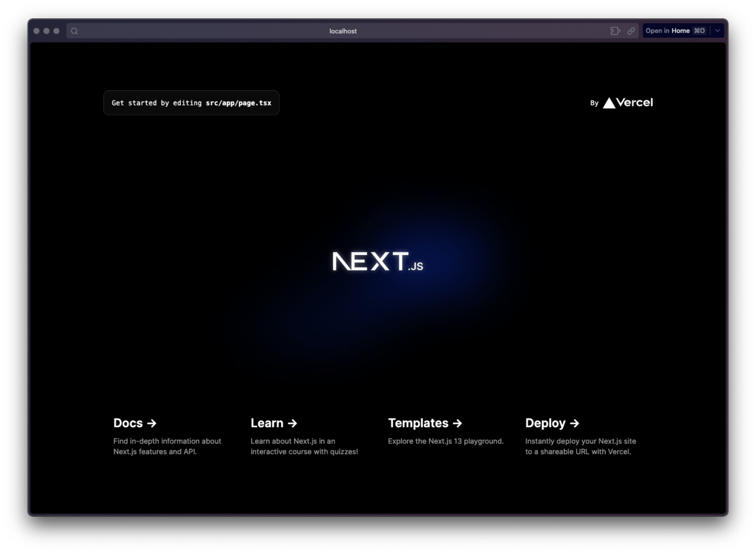This screenshot has height=553, width=756.
Task: Click the src/app/page.tsx code snippet
Action: (x=238, y=103)
